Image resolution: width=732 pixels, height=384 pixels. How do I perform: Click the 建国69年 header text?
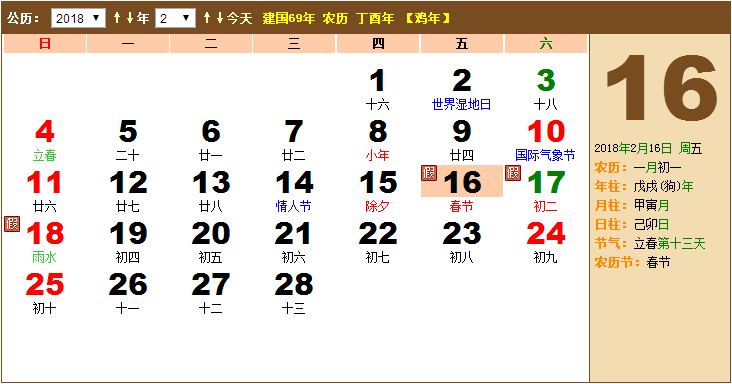point(289,18)
